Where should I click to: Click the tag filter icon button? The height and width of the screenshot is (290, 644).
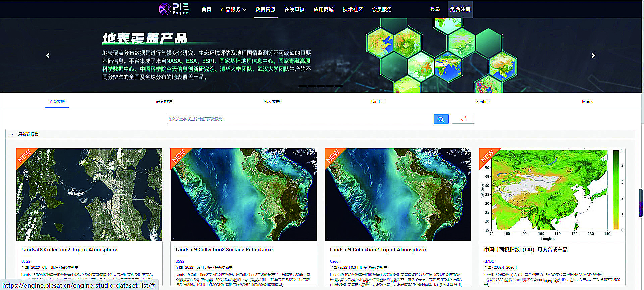coord(463,119)
